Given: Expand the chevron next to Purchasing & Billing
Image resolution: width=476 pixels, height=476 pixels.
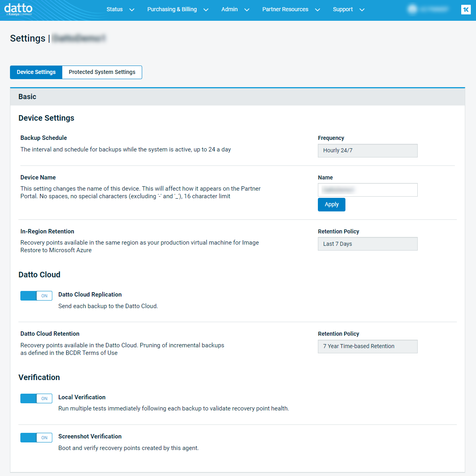Looking at the screenshot, I should pyautogui.click(x=206, y=10).
